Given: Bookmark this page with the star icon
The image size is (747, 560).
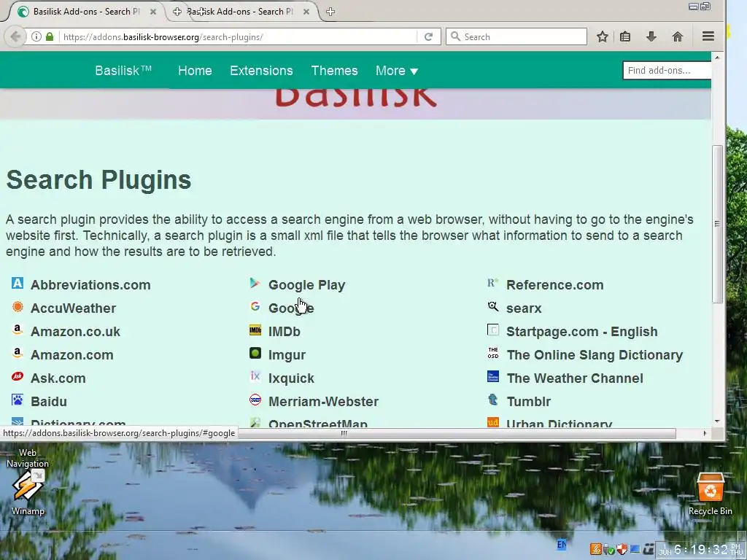Looking at the screenshot, I should point(602,36).
